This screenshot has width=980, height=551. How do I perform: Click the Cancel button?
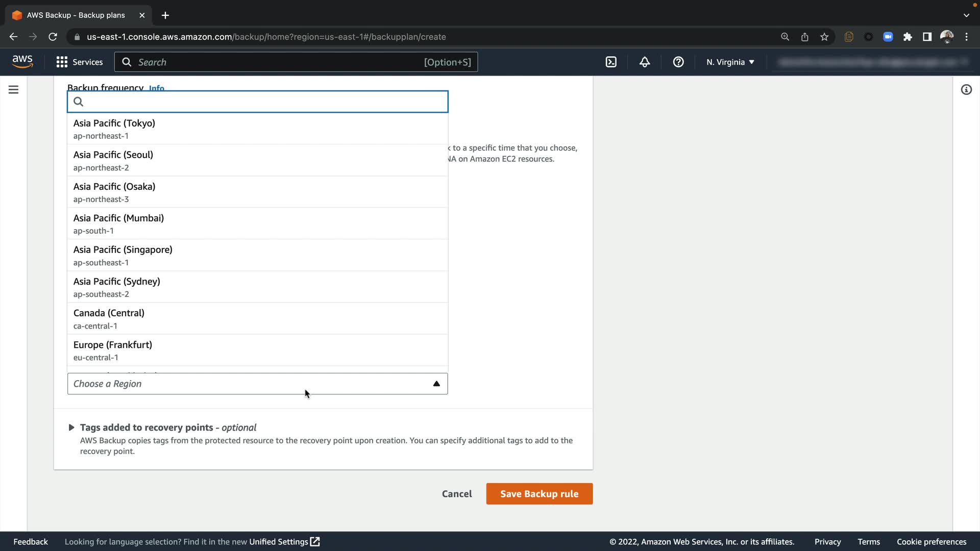456,494
